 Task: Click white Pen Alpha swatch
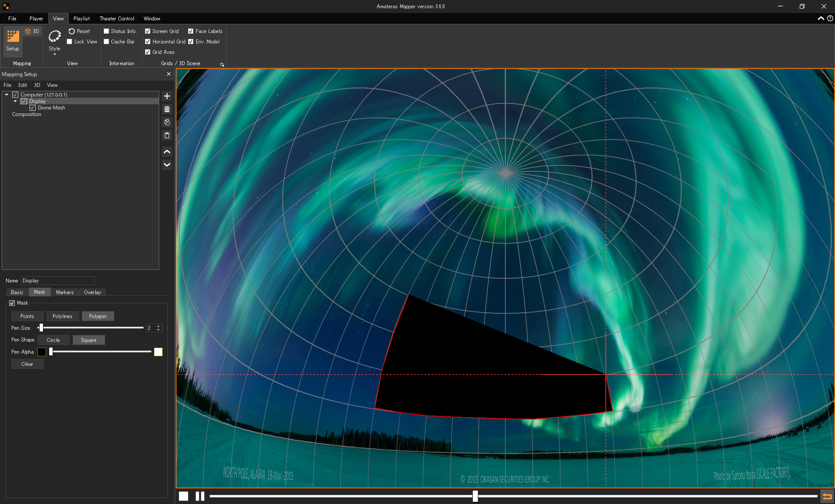(158, 352)
